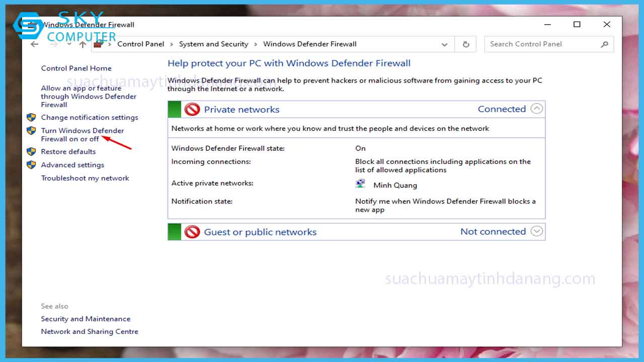The image size is (644, 362).
Task: Open Turn Windows Defender Firewall on or off
Action: click(x=83, y=135)
